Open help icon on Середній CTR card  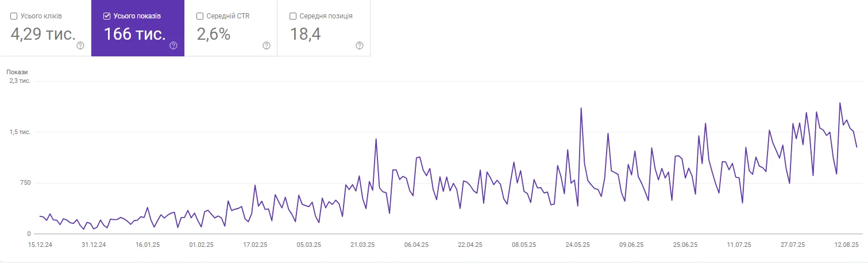pos(267,45)
